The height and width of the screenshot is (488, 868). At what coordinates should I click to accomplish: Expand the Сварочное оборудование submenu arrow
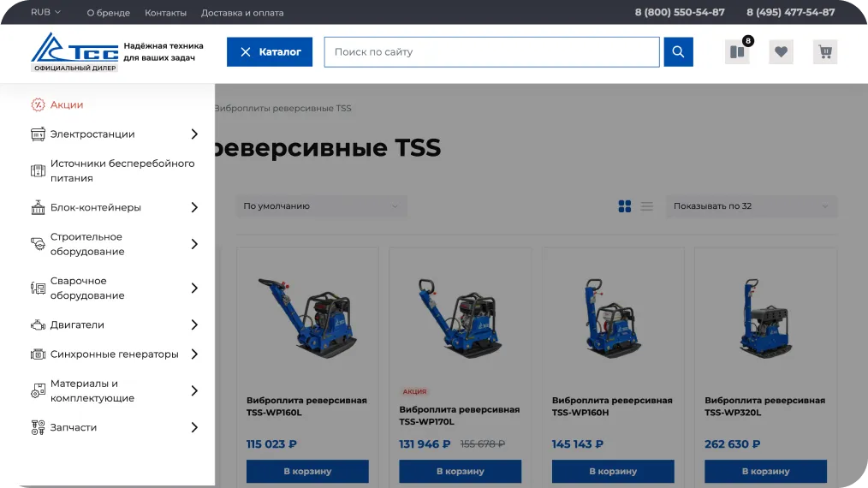tap(194, 288)
